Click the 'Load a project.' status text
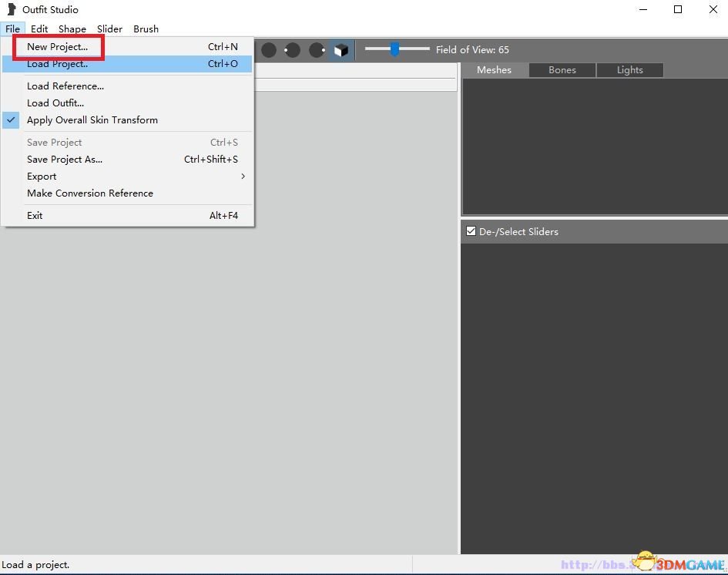 tap(35, 565)
